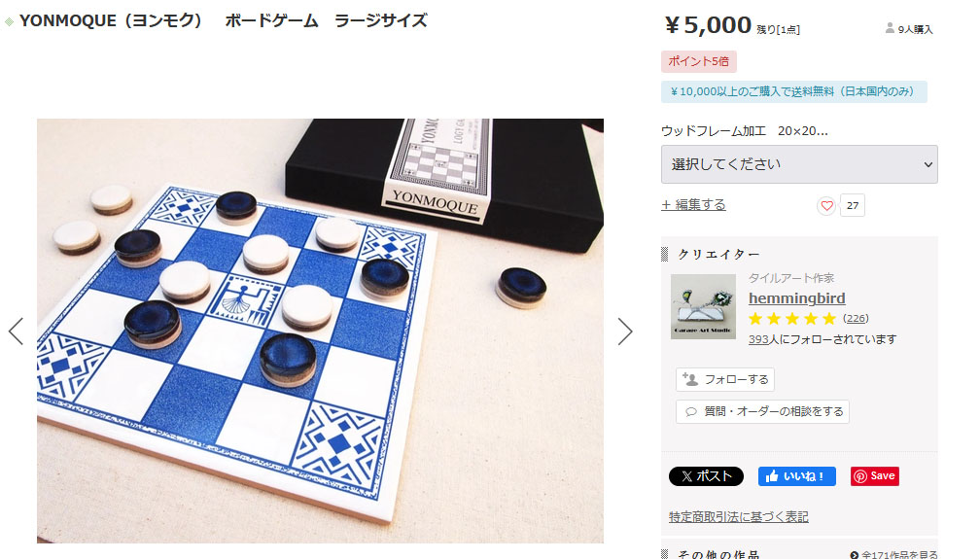Save the product with the Pinterest button
980x559 pixels.
point(874,475)
